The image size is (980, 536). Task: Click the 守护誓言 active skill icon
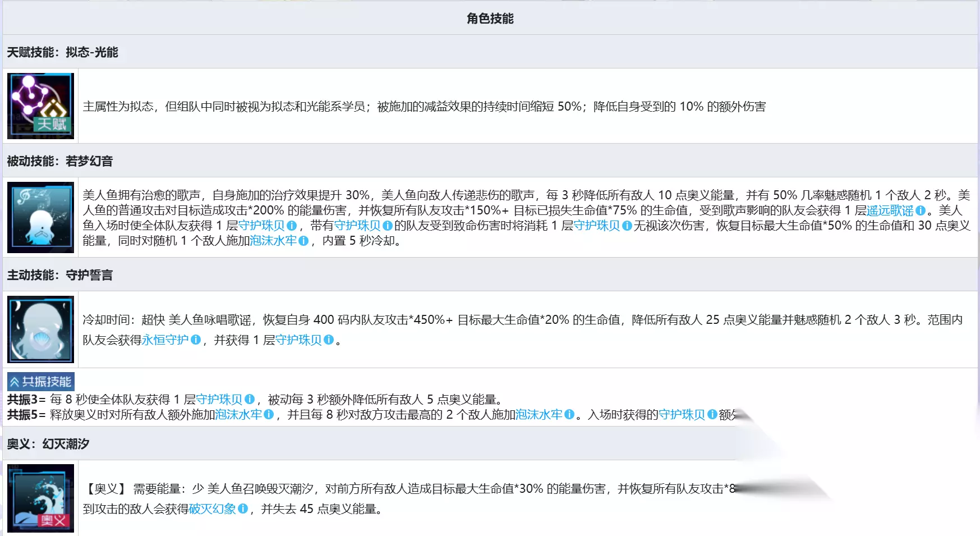(40, 329)
